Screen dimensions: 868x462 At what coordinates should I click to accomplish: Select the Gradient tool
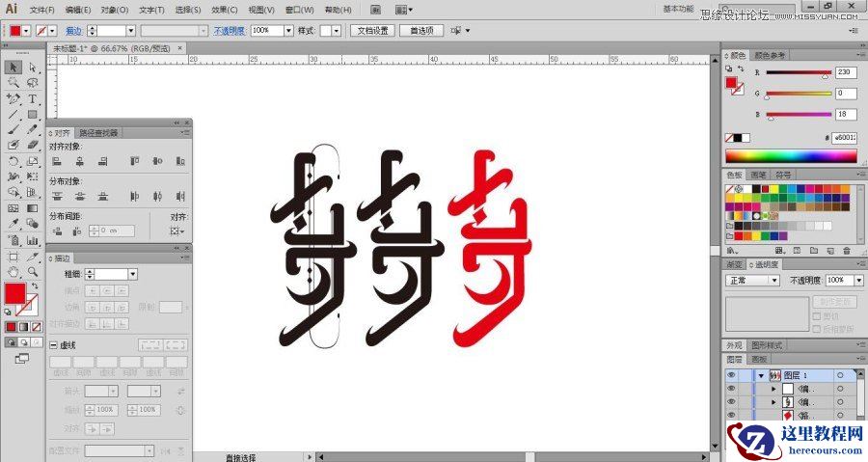[32, 208]
